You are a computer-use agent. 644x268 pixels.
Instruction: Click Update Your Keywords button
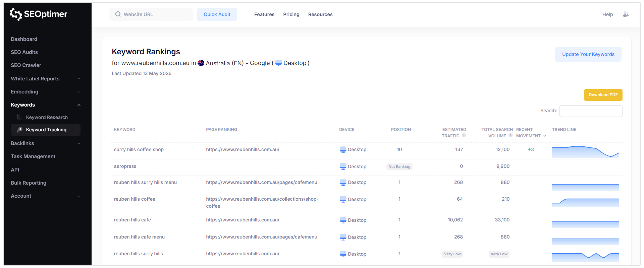pos(588,54)
